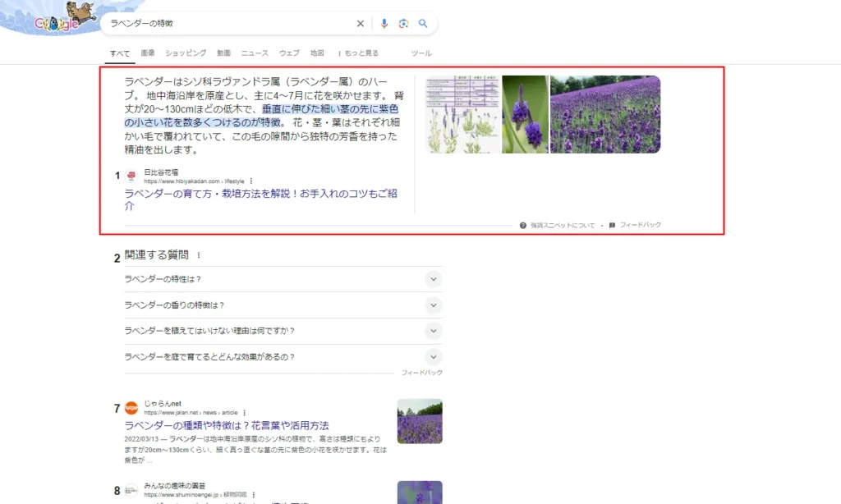Clear the search box with X icon

360,24
